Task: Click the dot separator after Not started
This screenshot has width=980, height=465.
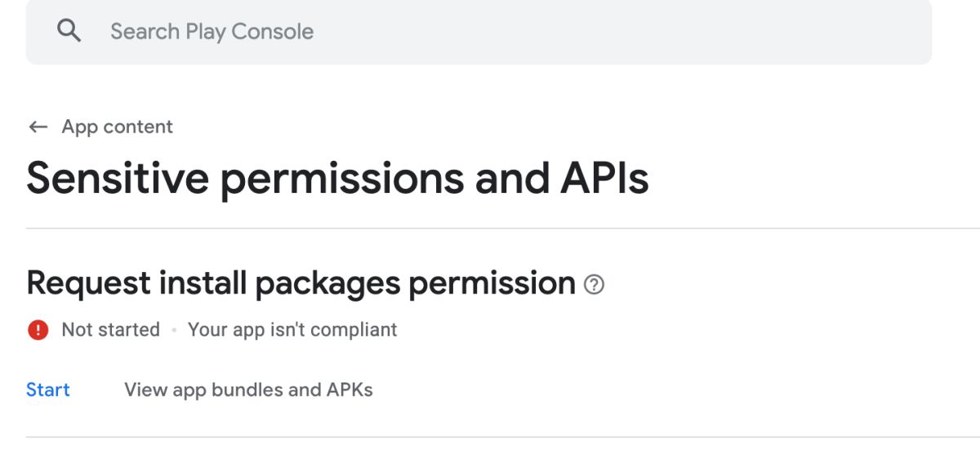Action: coord(174,330)
